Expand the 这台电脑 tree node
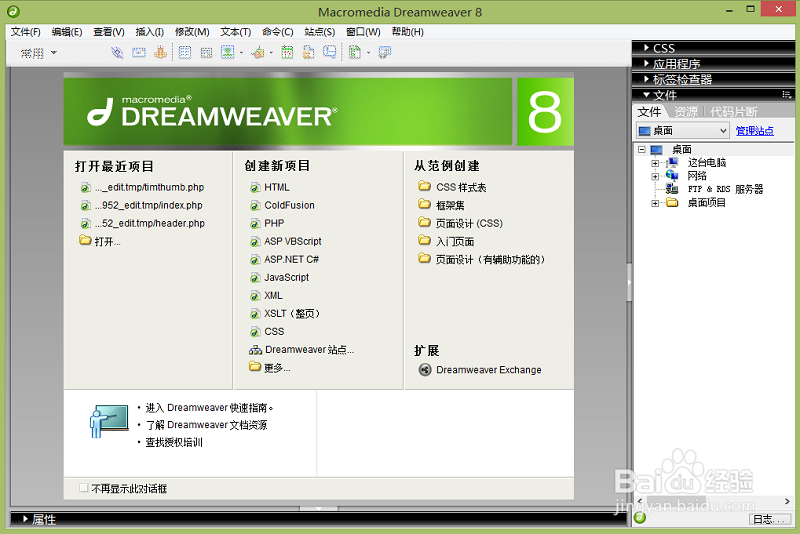The height and width of the screenshot is (534, 800). 655,163
